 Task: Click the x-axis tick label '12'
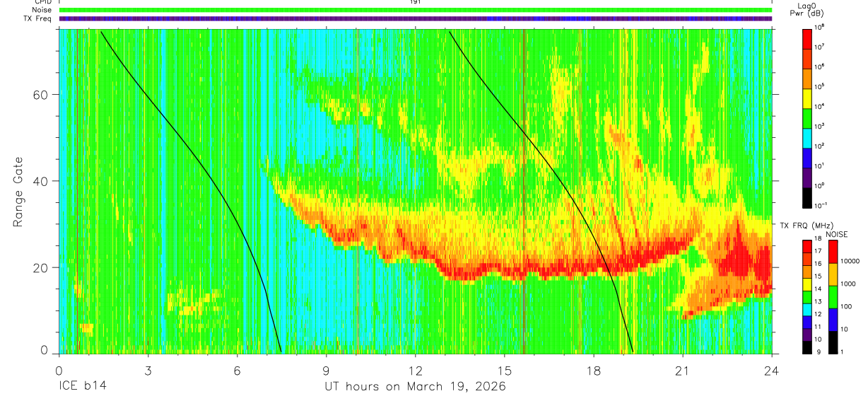(x=416, y=371)
